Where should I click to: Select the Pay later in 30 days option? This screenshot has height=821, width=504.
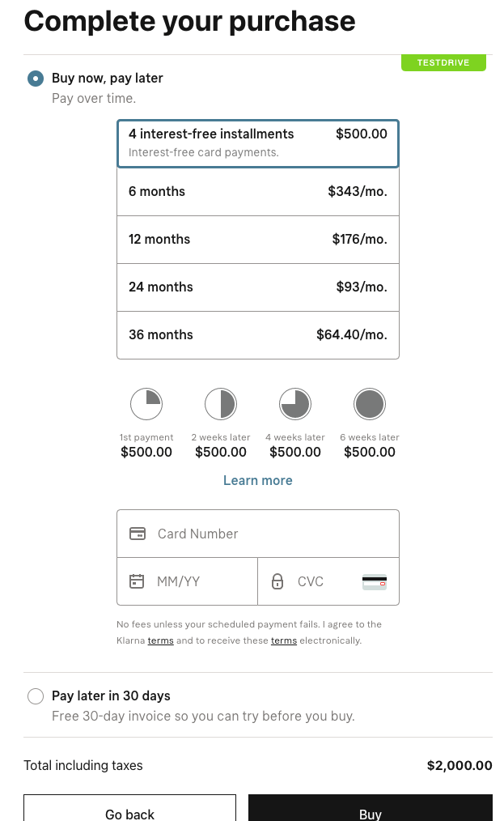35,696
